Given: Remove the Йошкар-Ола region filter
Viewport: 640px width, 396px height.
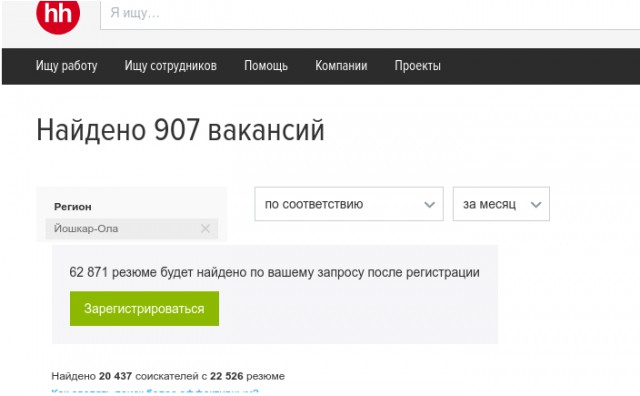Looking at the screenshot, I should (x=205, y=229).
